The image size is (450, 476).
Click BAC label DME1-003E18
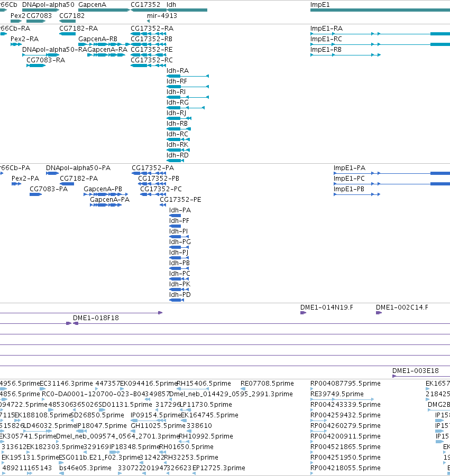point(415,371)
